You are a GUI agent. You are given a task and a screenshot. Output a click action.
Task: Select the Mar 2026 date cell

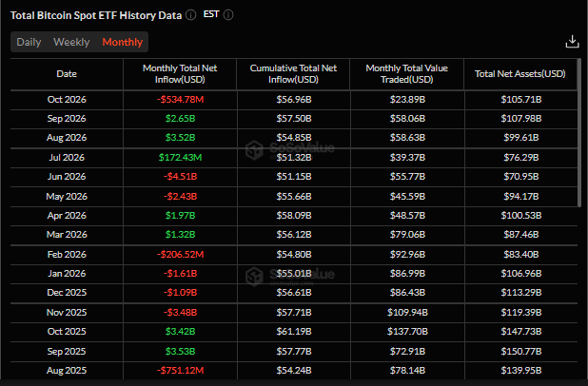click(x=67, y=235)
